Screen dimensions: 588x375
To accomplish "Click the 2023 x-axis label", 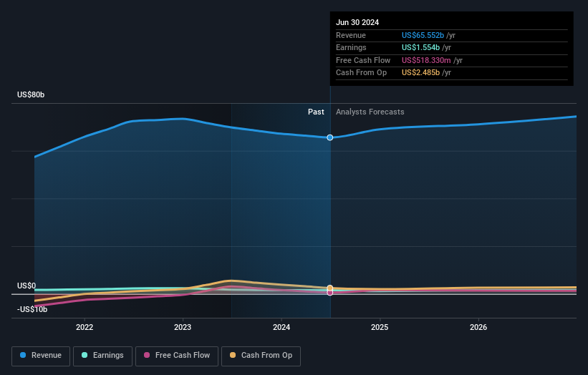I will (183, 327).
